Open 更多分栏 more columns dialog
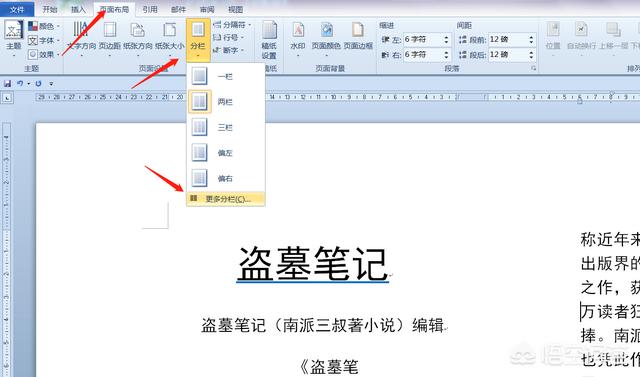Screen dimensions: 640x377 226,199
